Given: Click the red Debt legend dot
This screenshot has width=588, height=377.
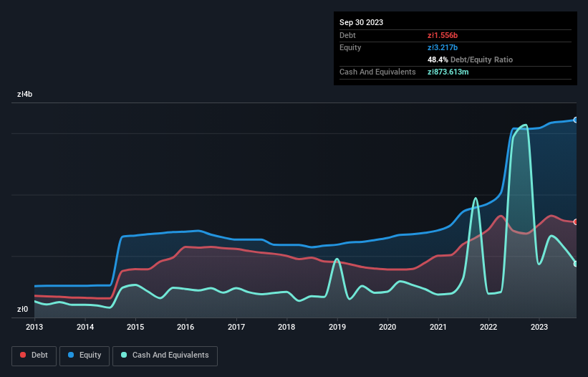Looking at the screenshot, I should (x=23, y=355).
